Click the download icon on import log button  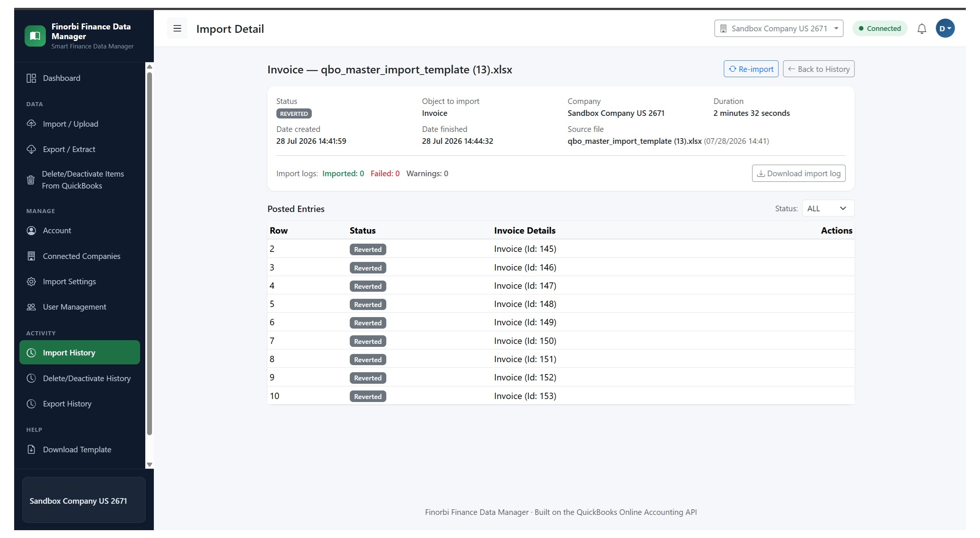761,174
